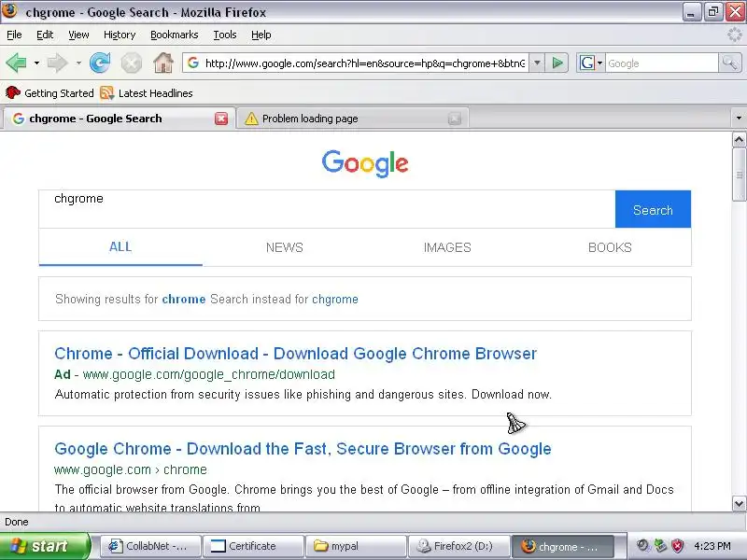Click the 4:23 PM system clock
The width and height of the screenshot is (747, 560).
(712, 546)
